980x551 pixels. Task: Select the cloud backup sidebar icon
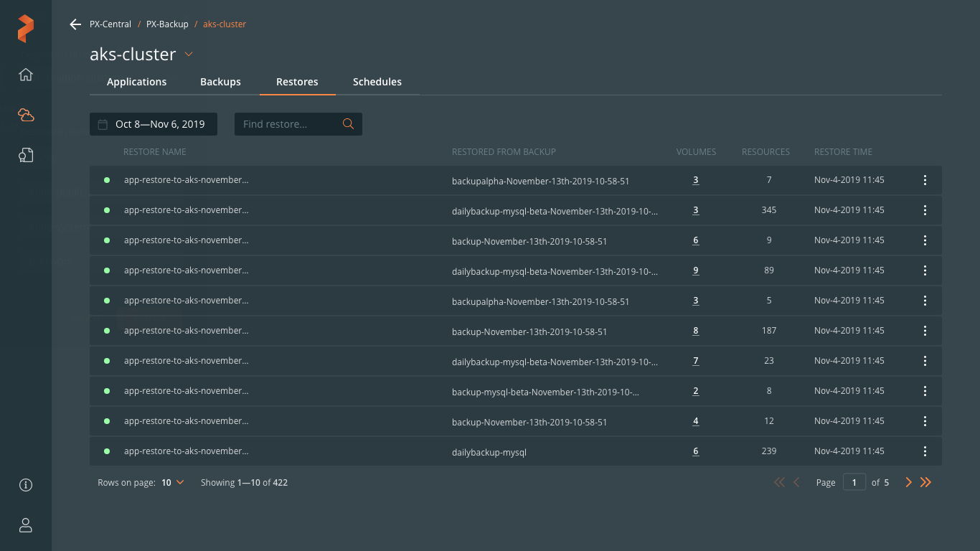pyautogui.click(x=26, y=115)
